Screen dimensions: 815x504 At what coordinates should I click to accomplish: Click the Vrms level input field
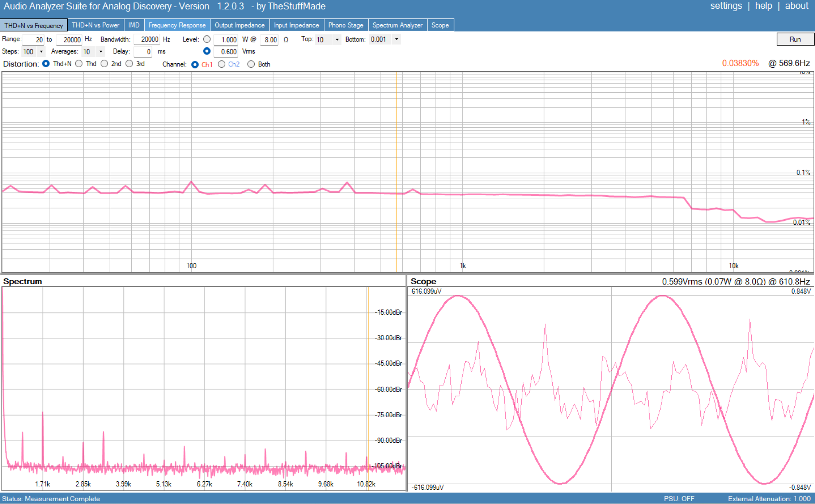pos(226,52)
